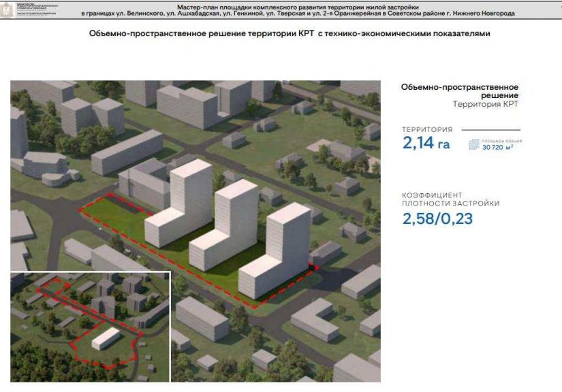This screenshot has height=392, width=562.
Task: Click the hatched area icon beside 30 720 м²
Action: (x=473, y=144)
